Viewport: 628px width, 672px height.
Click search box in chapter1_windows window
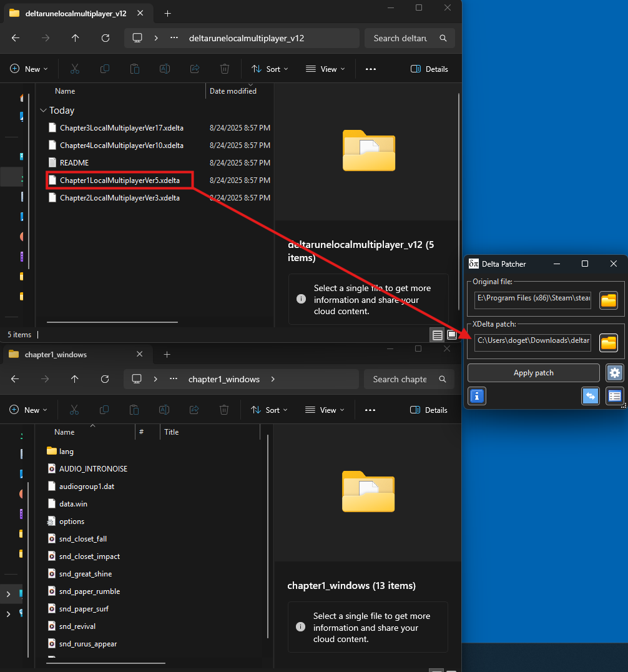coord(409,379)
